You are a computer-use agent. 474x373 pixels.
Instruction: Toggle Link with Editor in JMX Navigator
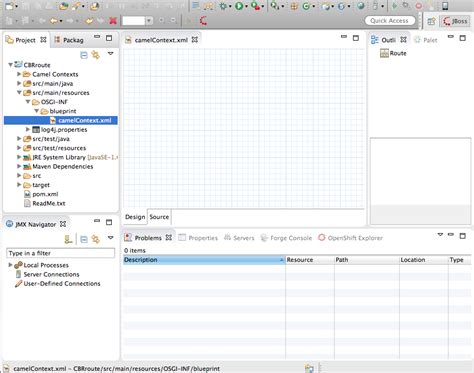pyautogui.click(x=96, y=239)
